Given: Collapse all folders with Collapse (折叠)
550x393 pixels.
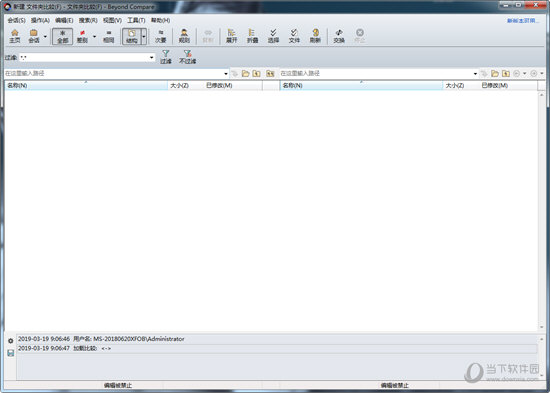Looking at the screenshot, I should pos(252,36).
